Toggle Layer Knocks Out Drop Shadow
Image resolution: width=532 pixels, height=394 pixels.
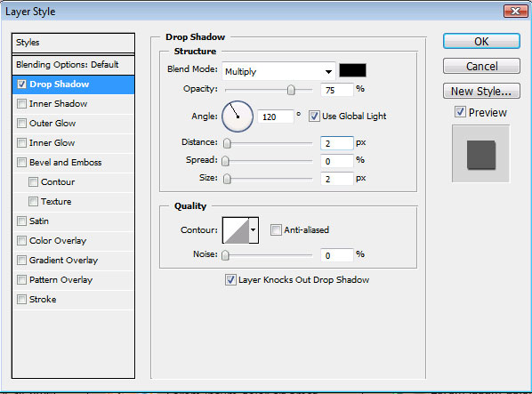(x=230, y=280)
